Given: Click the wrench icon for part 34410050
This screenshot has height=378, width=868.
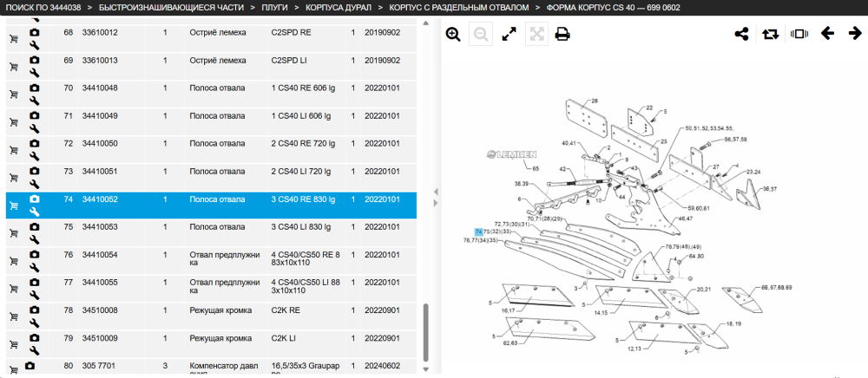Looking at the screenshot, I should coord(35,156).
